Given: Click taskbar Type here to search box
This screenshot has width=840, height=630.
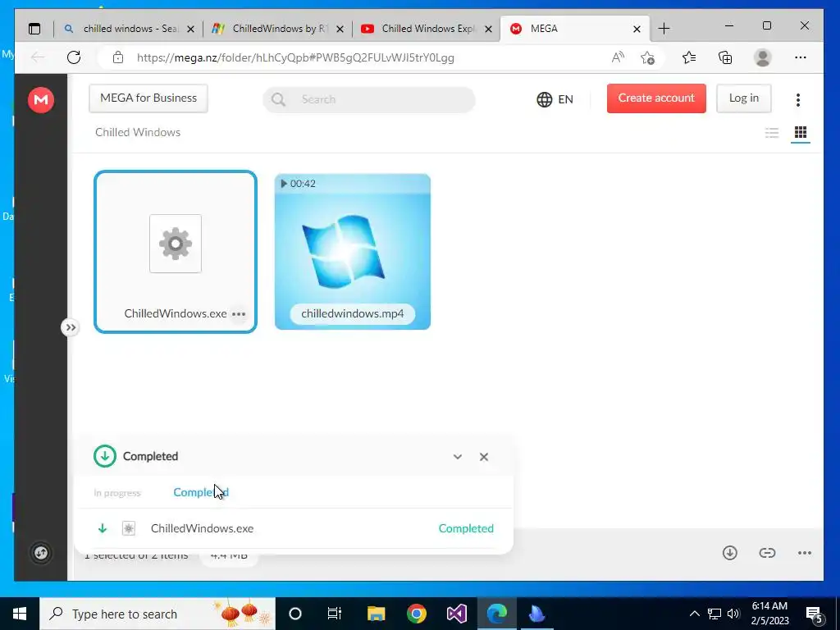Looking at the screenshot, I should pyautogui.click(x=157, y=614).
